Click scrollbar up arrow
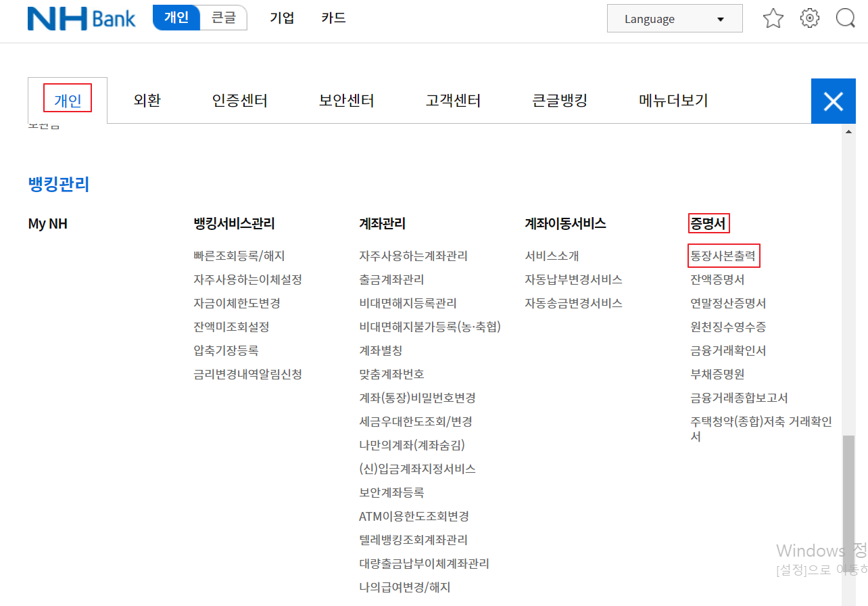This screenshot has width=868, height=606. 849,131
